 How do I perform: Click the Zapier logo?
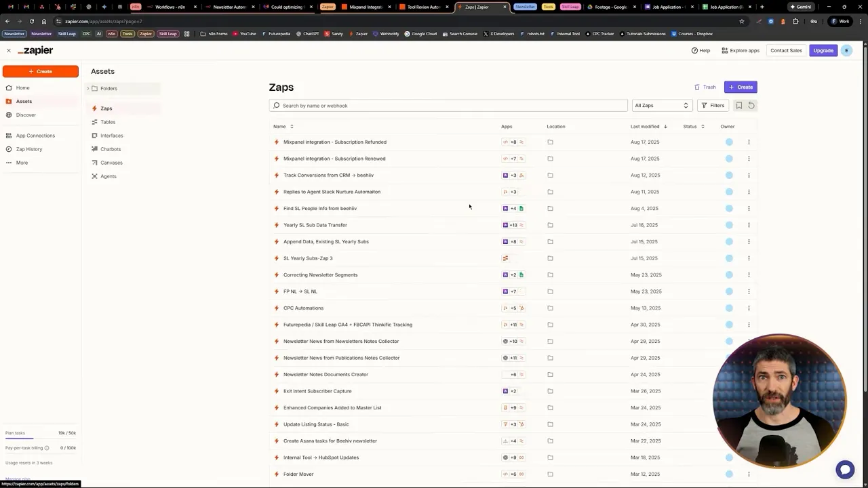[35, 51]
